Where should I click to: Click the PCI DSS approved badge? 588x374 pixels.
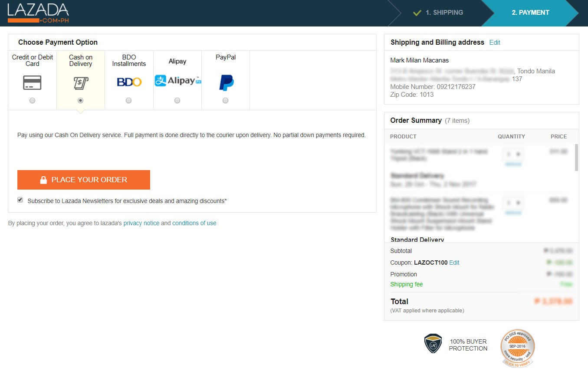point(517,348)
